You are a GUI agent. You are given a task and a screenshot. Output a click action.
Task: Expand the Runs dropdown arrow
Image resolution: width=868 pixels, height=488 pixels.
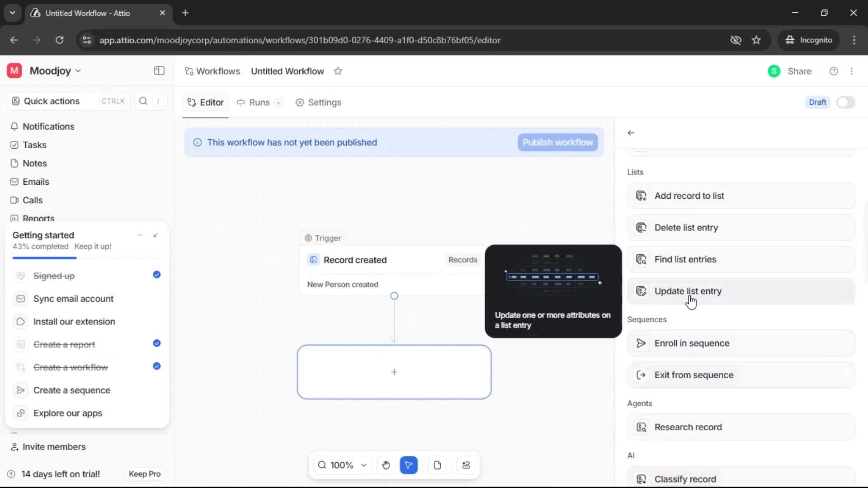coord(278,103)
